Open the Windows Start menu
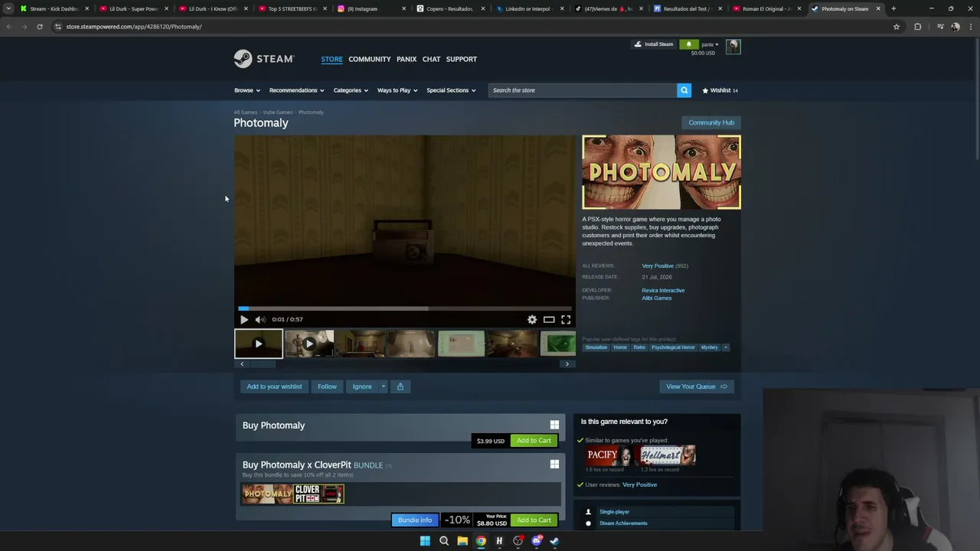 (x=425, y=541)
